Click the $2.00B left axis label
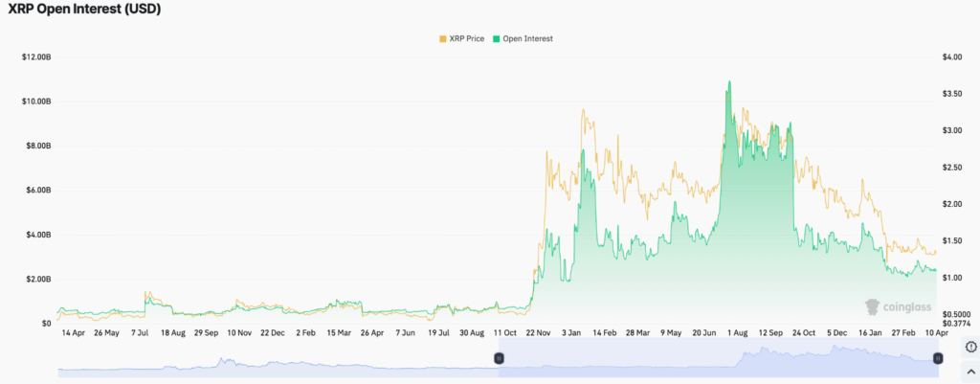The height and width of the screenshot is (384, 980). [37, 279]
